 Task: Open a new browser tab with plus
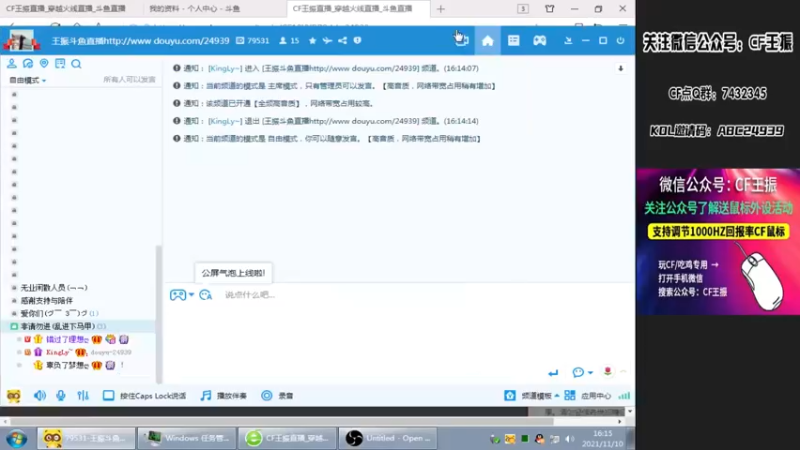pyautogui.click(x=441, y=9)
